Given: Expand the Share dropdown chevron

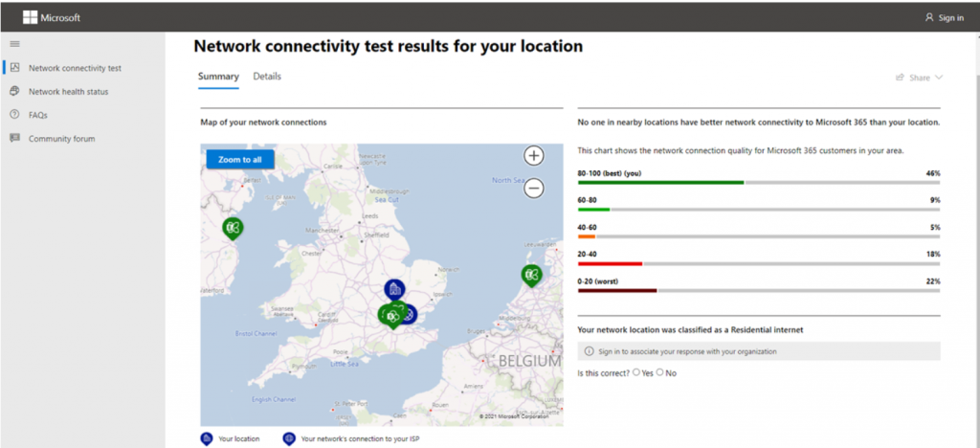Looking at the screenshot, I should (x=938, y=78).
